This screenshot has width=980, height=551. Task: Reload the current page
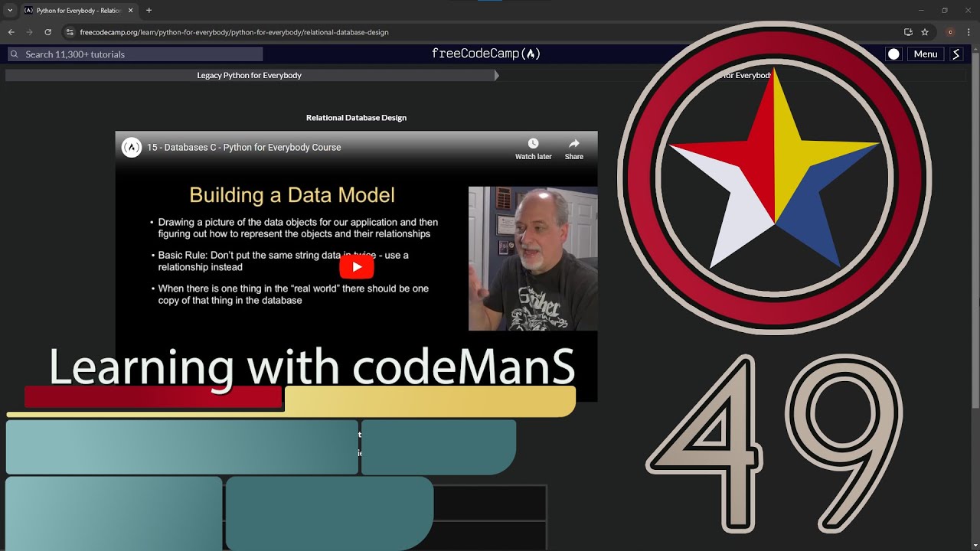(x=47, y=32)
